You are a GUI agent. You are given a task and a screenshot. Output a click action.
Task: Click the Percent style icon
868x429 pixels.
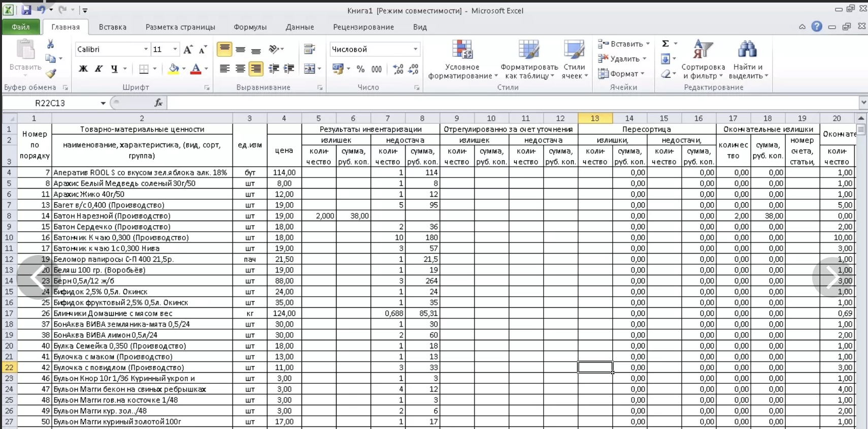pyautogui.click(x=360, y=69)
